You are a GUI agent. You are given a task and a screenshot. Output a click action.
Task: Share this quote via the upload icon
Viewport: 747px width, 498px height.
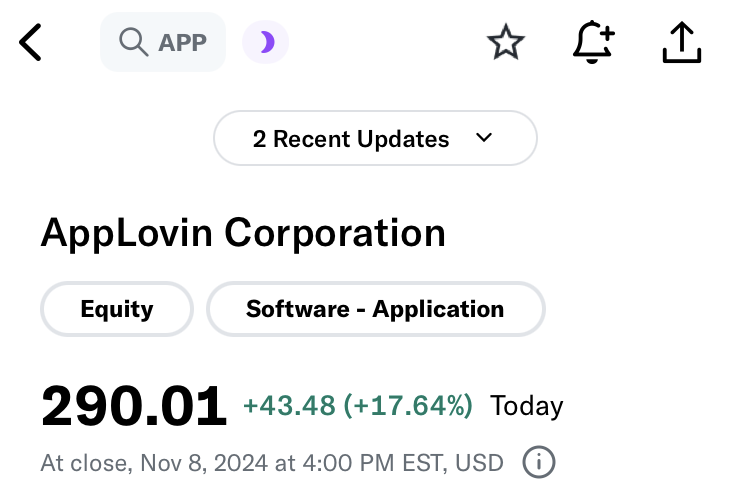(x=682, y=42)
